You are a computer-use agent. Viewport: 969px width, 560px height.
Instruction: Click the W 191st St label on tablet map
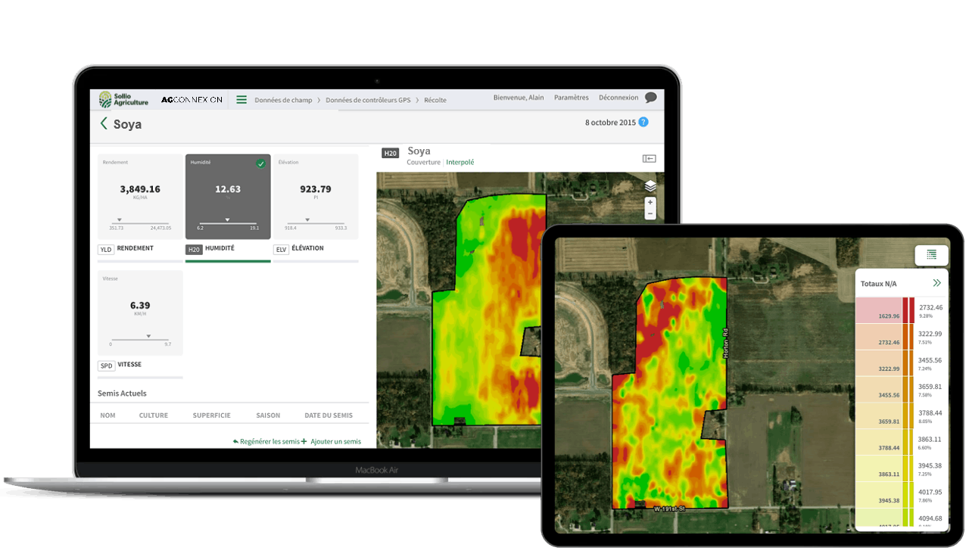tap(669, 509)
